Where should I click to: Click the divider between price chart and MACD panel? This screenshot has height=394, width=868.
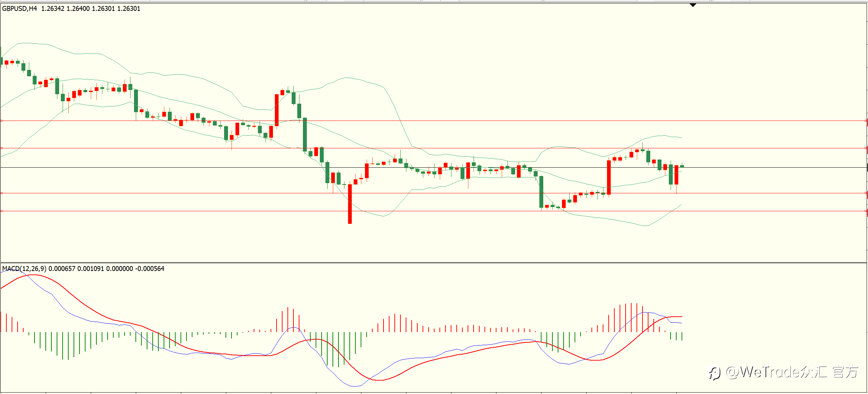pyautogui.click(x=433, y=263)
